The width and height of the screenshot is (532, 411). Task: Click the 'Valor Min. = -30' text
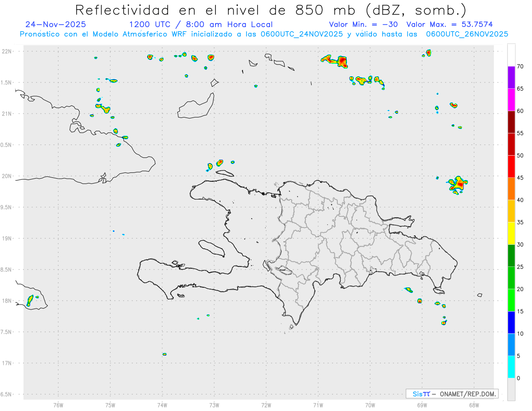pos(364,24)
